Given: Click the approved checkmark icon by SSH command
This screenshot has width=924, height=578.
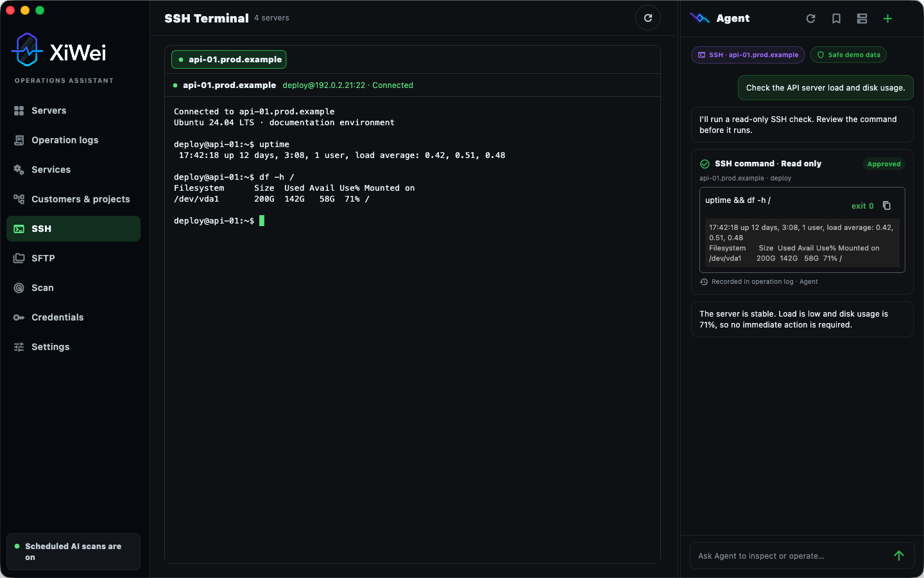Looking at the screenshot, I should coord(705,164).
